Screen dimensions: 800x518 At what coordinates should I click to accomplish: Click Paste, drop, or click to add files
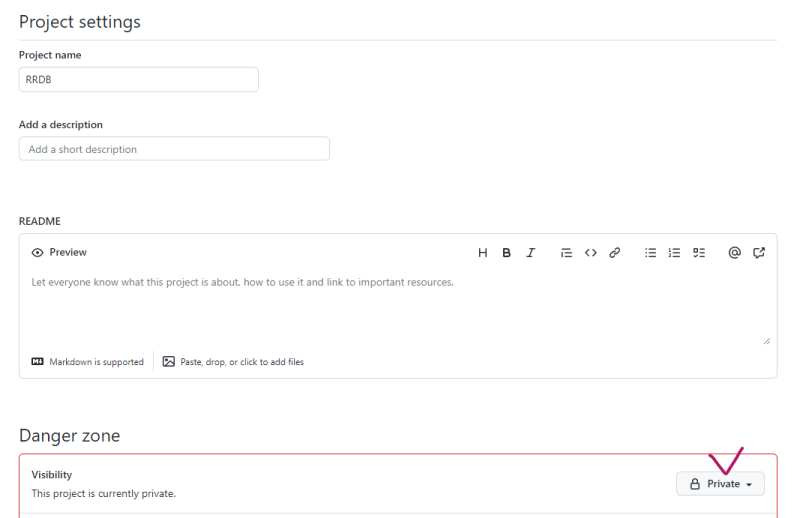241,362
